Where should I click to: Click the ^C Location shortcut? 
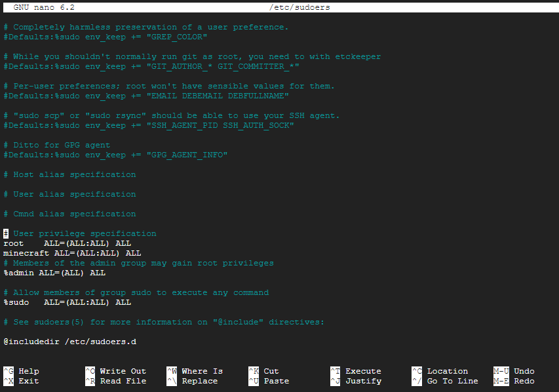pos(440,371)
